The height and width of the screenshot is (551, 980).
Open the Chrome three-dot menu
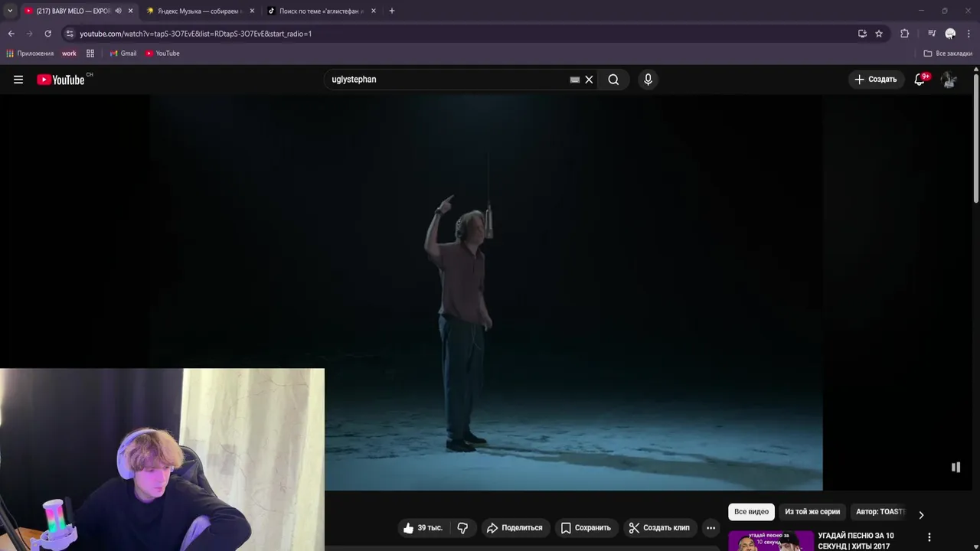point(969,34)
